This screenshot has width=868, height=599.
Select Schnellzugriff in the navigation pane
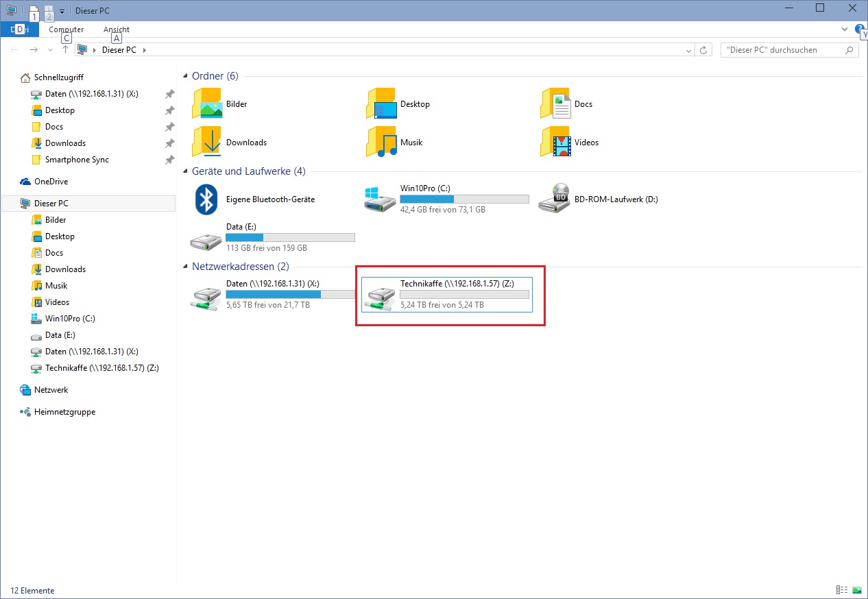tap(59, 77)
